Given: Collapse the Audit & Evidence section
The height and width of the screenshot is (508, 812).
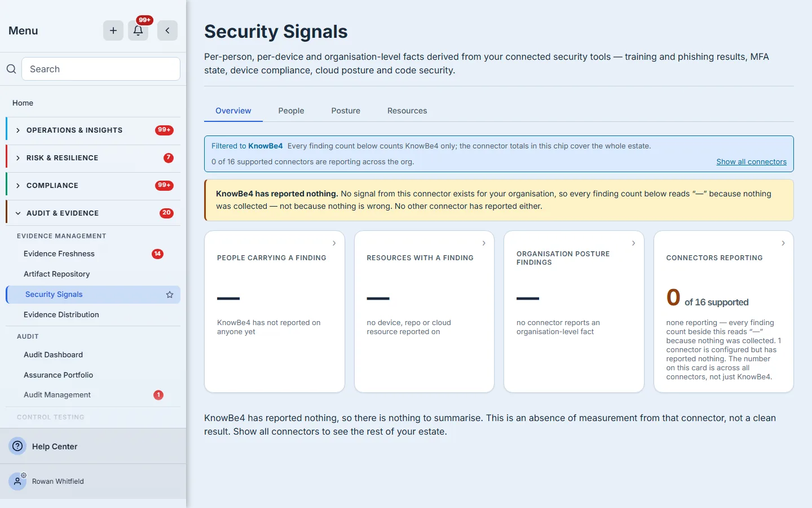Looking at the screenshot, I should pyautogui.click(x=94, y=213).
